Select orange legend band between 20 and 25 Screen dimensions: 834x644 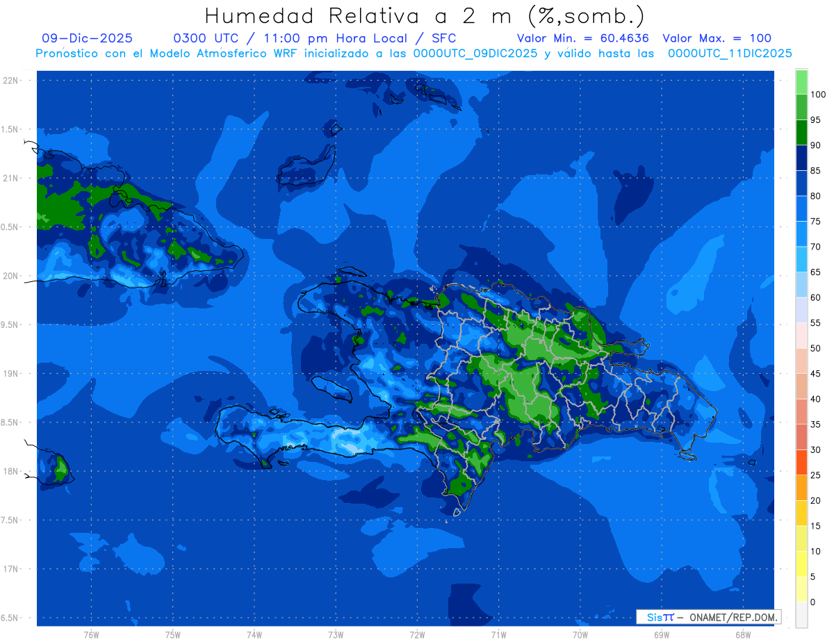coord(801,488)
